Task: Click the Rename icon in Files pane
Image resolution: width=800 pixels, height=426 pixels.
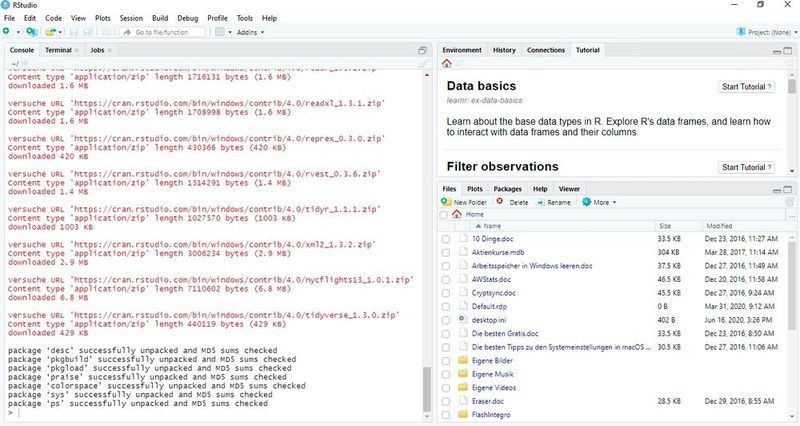Action: pos(541,203)
